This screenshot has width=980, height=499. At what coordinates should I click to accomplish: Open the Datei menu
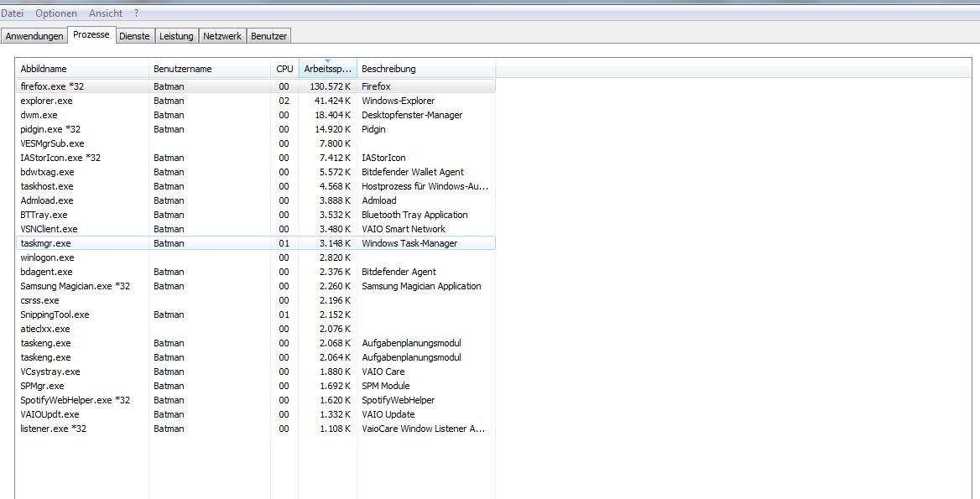tap(13, 13)
